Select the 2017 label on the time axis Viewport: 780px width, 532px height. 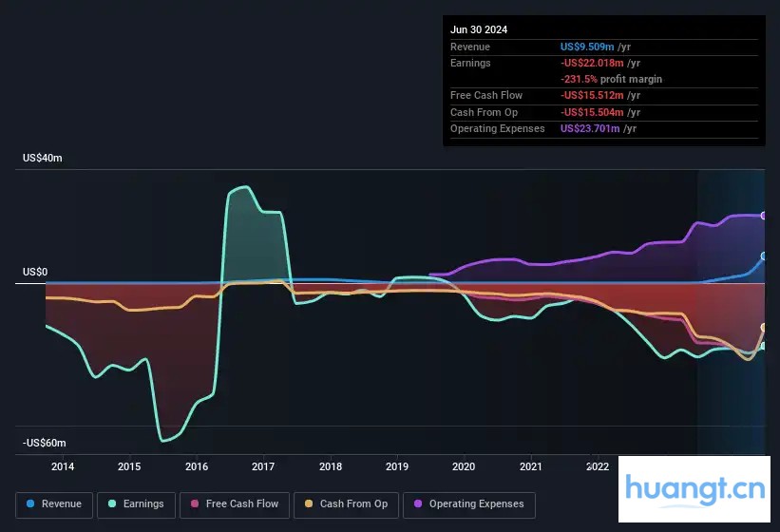pyautogui.click(x=263, y=466)
